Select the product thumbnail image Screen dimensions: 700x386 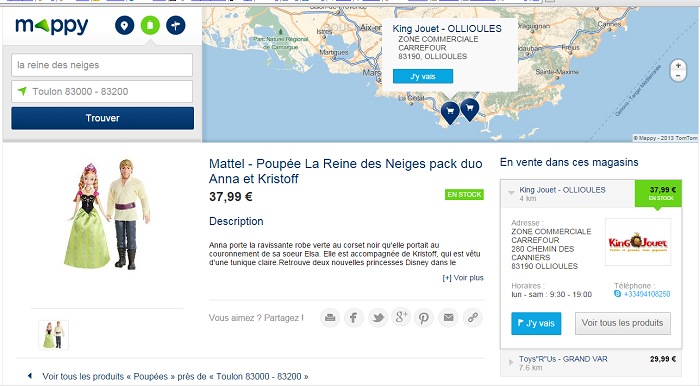(54, 335)
